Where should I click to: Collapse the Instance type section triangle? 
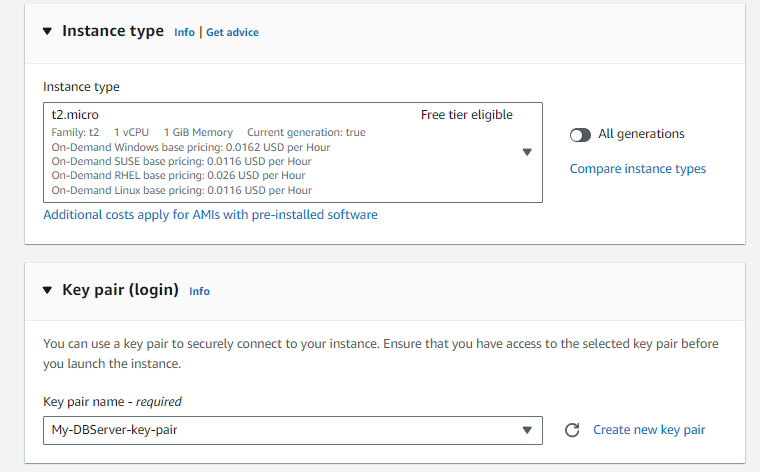pos(47,31)
